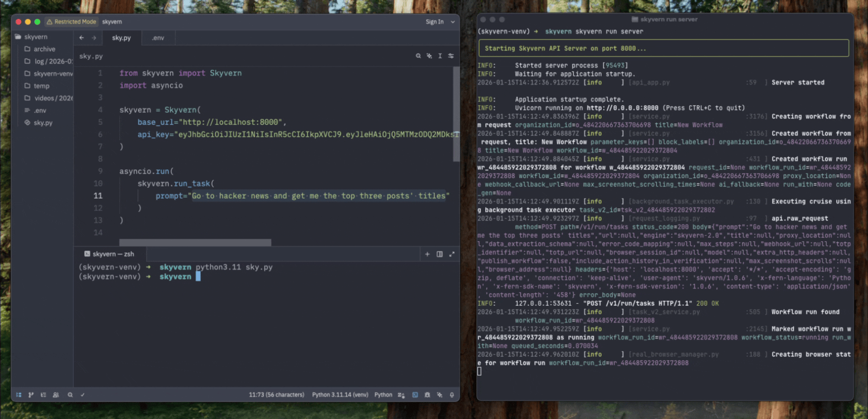Viewport: 868px width, 419px height.
Task: Open the notifications bell in status bar
Action: coord(452,395)
